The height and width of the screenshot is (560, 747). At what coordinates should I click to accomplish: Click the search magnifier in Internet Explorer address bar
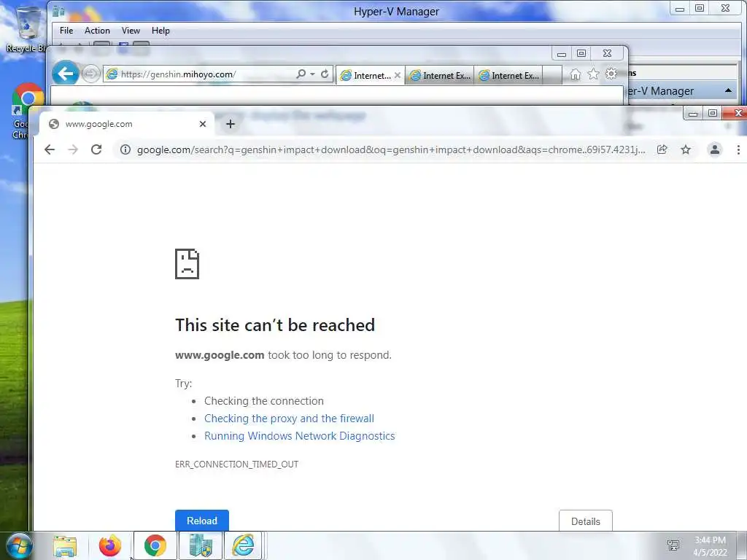click(301, 74)
